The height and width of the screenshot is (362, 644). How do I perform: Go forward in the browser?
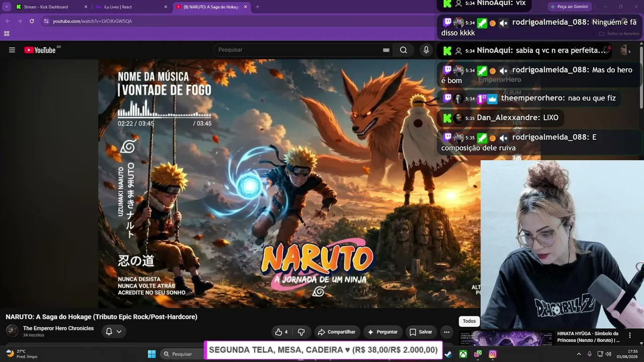(20, 21)
